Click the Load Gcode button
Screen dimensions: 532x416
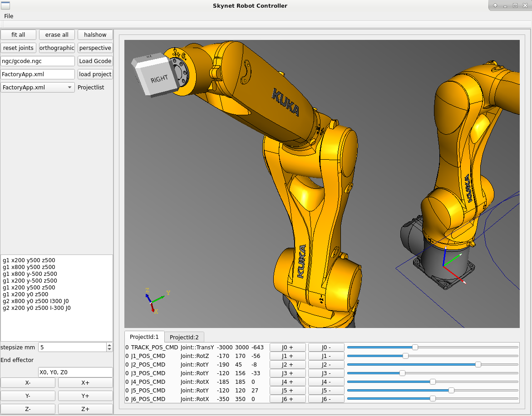(x=95, y=61)
